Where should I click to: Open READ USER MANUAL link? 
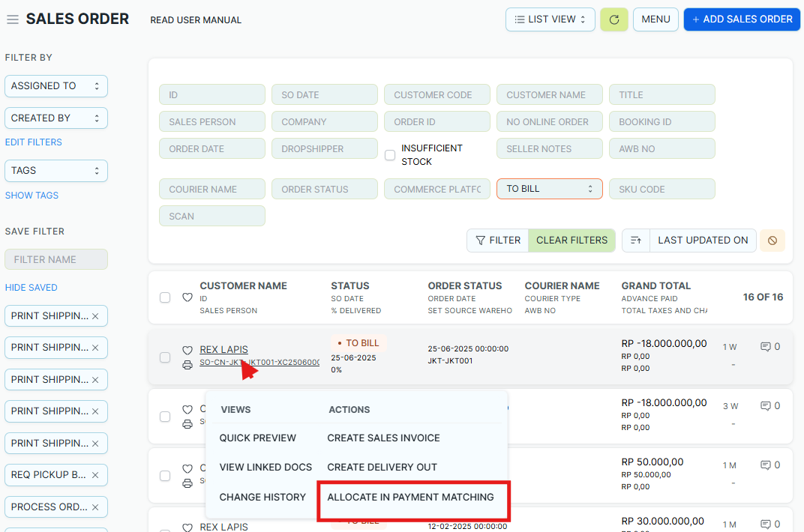pos(196,20)
